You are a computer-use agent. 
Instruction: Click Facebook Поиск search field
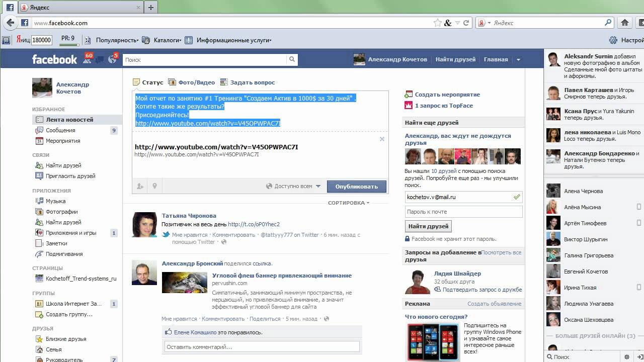coord(205,59)
